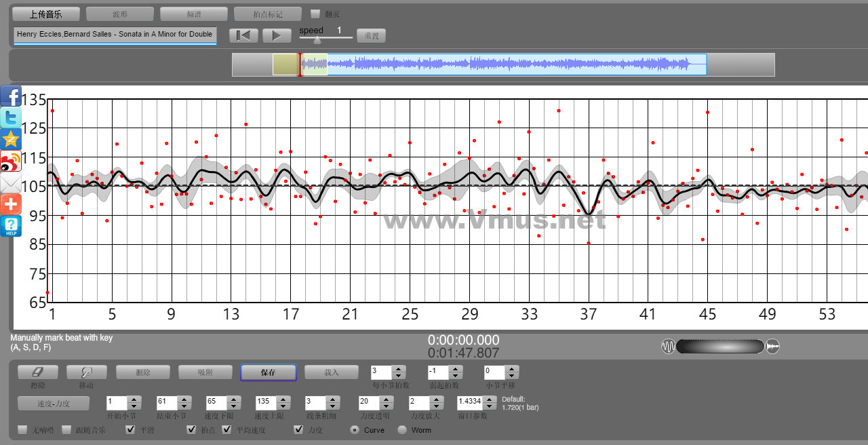Select the move (移动) tool
Image resolution: width=868 pixels, height=445 pixels.
(x=86, y=372)
